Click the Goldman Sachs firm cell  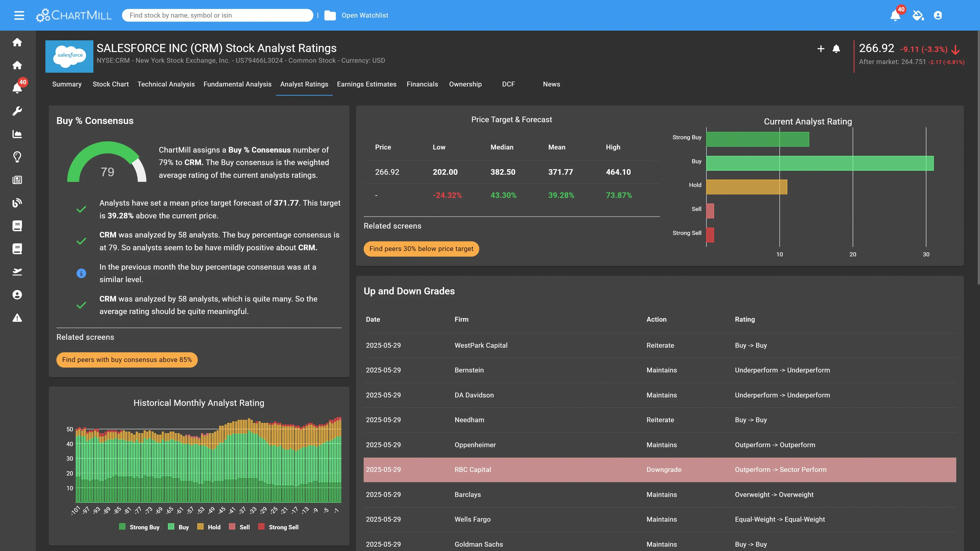[x=479, y=545]
